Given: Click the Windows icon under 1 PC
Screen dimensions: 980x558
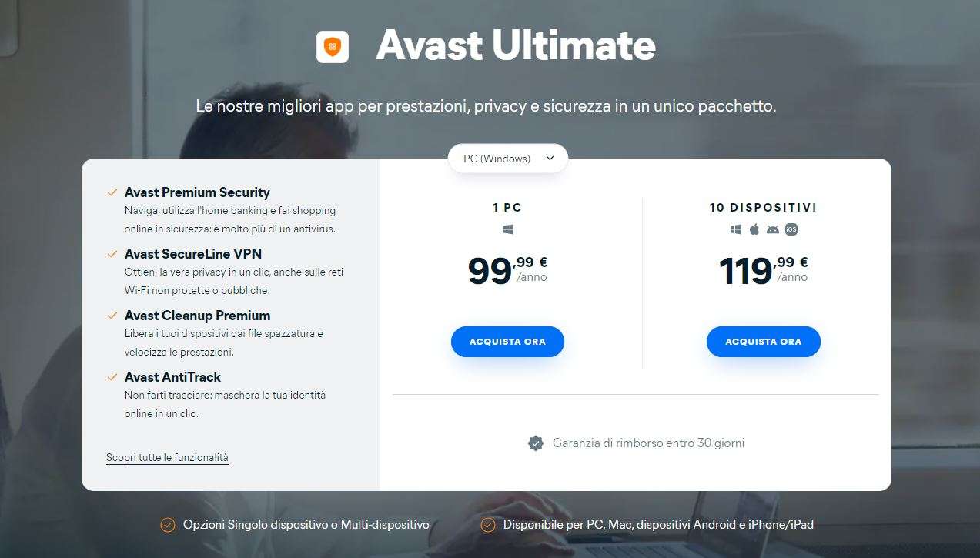Looking at the screenshot, I should click(507, 229).
